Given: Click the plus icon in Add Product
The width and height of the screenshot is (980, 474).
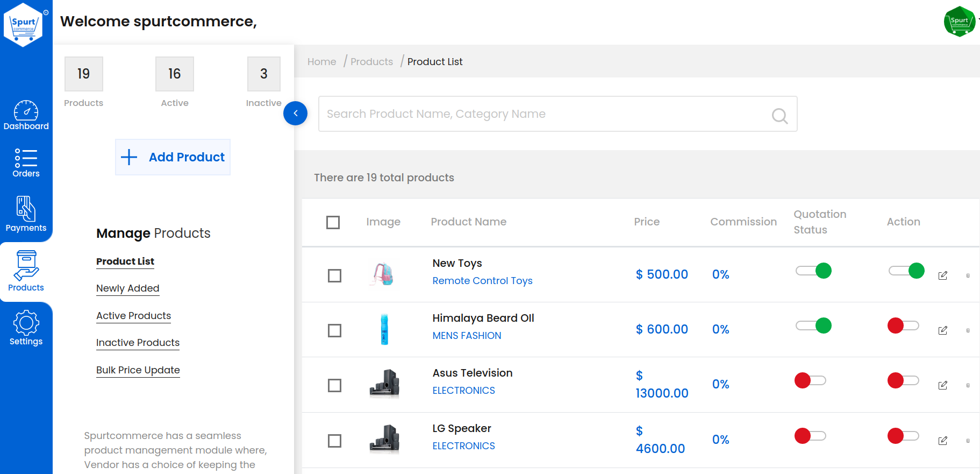Looking at the screenshot, I should pyautogui.click(x=129, y=157).
